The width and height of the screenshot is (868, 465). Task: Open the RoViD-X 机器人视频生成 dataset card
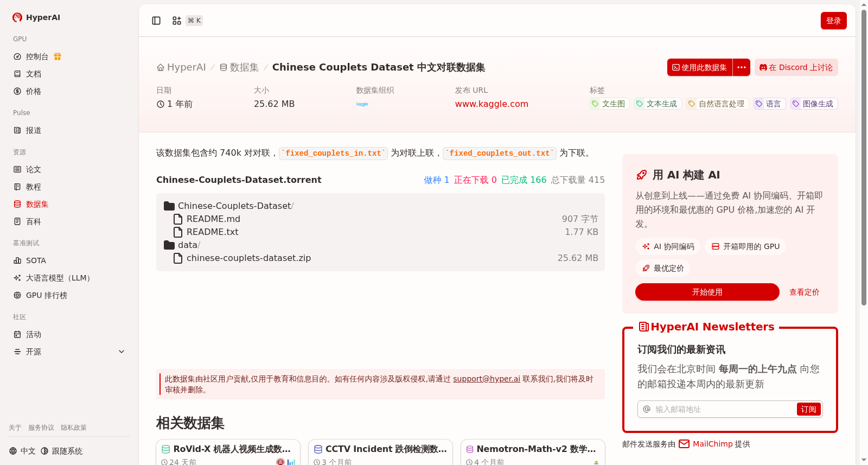click(228, 452)
